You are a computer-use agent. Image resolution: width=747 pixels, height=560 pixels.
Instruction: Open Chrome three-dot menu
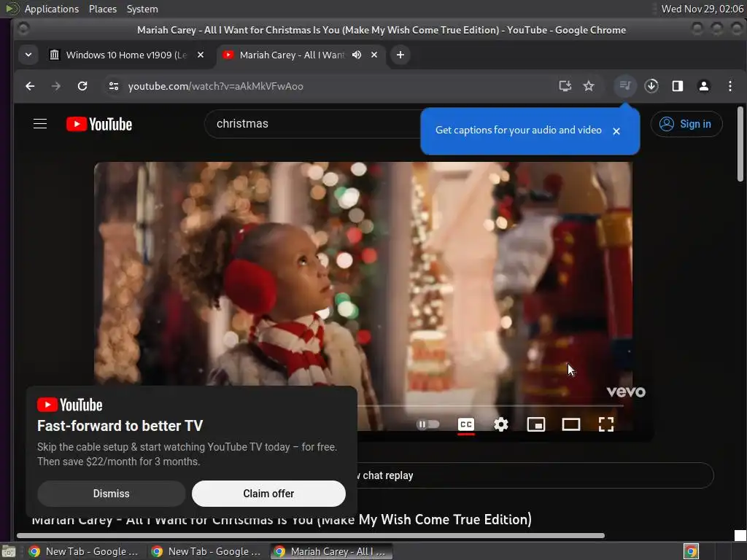(x=729, y=86)
